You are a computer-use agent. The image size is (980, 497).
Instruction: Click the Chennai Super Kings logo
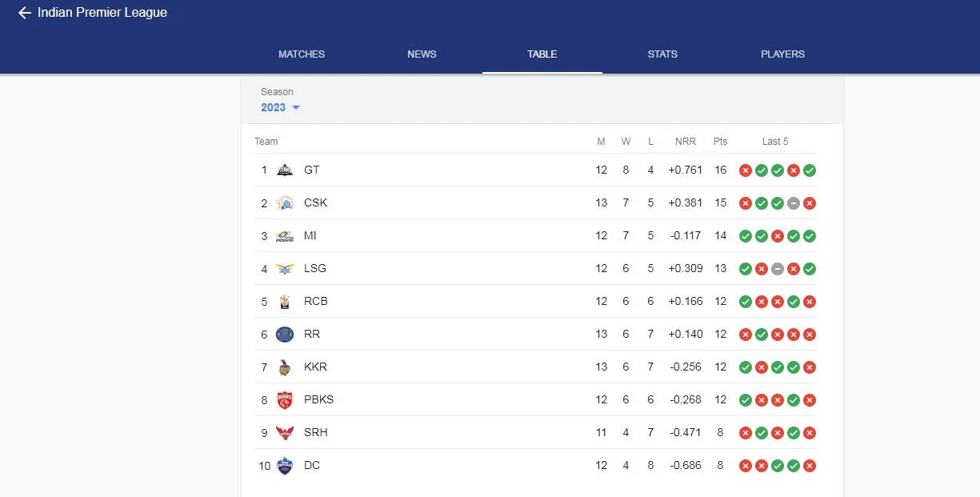click(285, 202)
